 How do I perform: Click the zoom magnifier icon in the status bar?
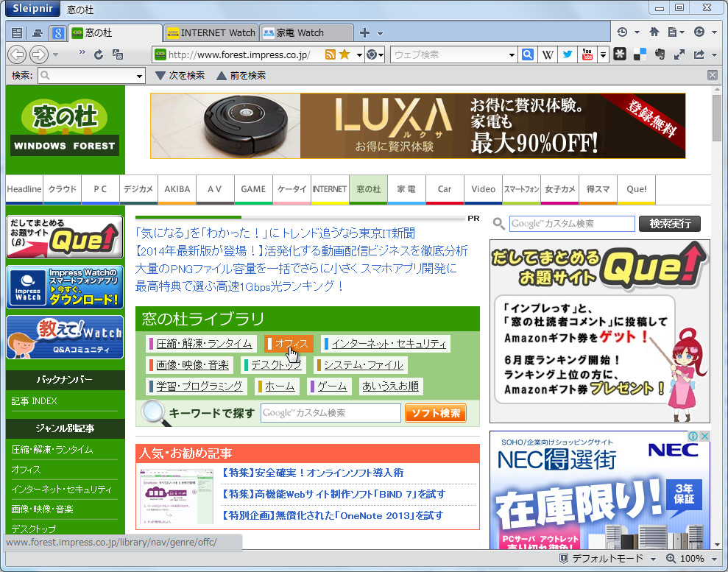click(671, 559)
